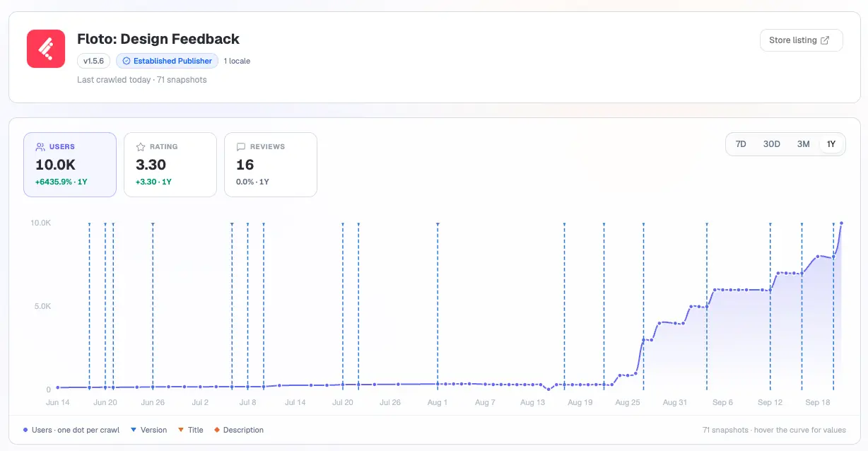Open the Users metric tab
The width and height of the screenshot is (868, 451).
tap(70, 165)
